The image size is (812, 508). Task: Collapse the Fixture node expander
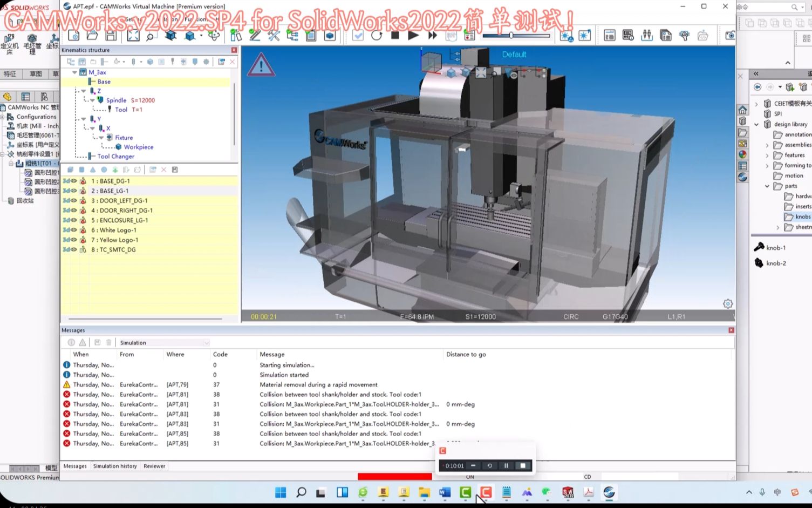click(x=101, y=138)
